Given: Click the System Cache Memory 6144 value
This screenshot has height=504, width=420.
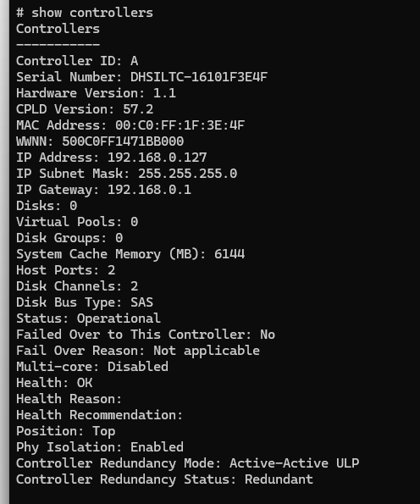Looking at the screenshot, I should click(229, 254).
